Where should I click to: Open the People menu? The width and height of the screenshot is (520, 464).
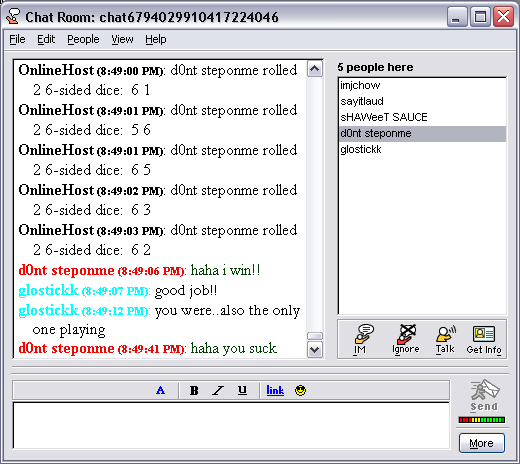pos(83,39)
